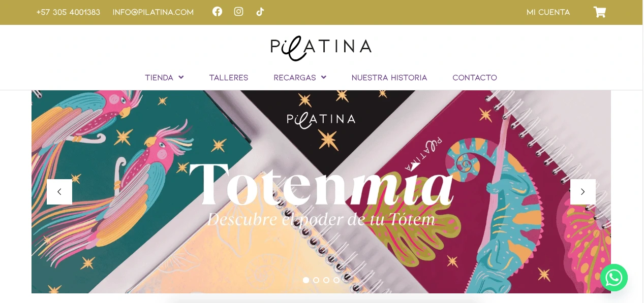Open Mi Cuenta link
Viewport: 644px width, 303px height.
click(x=548, y=12)
